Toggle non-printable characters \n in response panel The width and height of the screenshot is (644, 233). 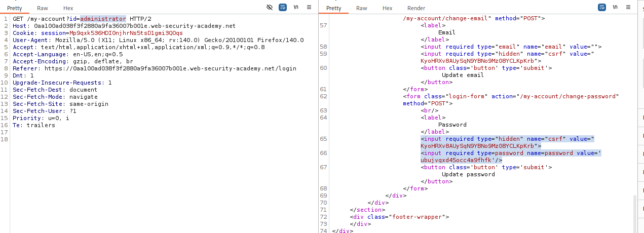615,8
